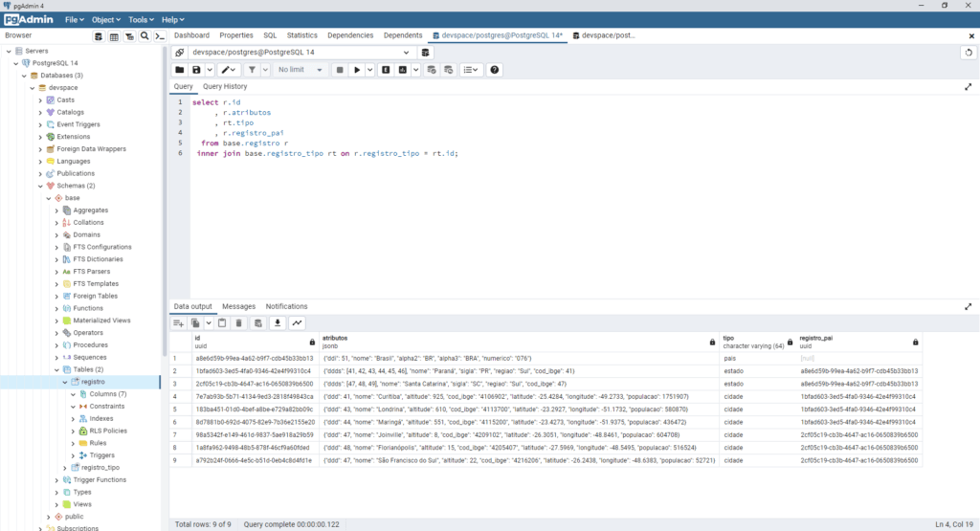Open the Save File dropdown arrow

(x=210, y=70)
